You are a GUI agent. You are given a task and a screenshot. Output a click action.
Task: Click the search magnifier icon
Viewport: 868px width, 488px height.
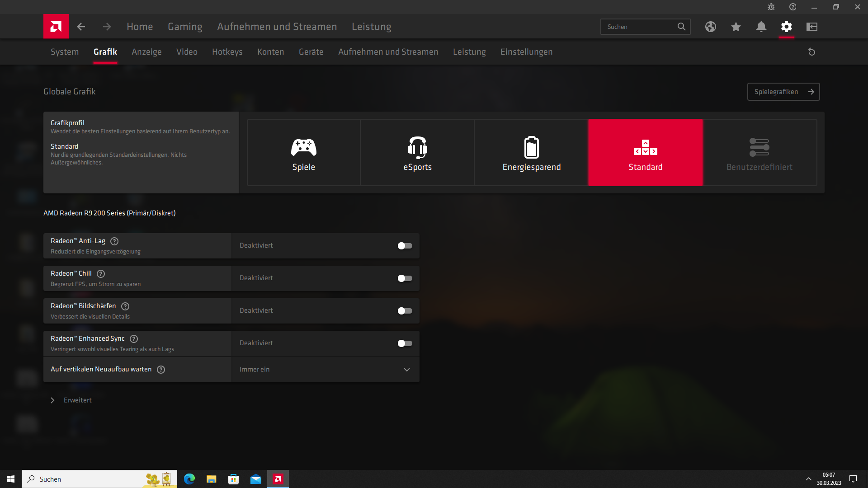click(x=681, y=27)
